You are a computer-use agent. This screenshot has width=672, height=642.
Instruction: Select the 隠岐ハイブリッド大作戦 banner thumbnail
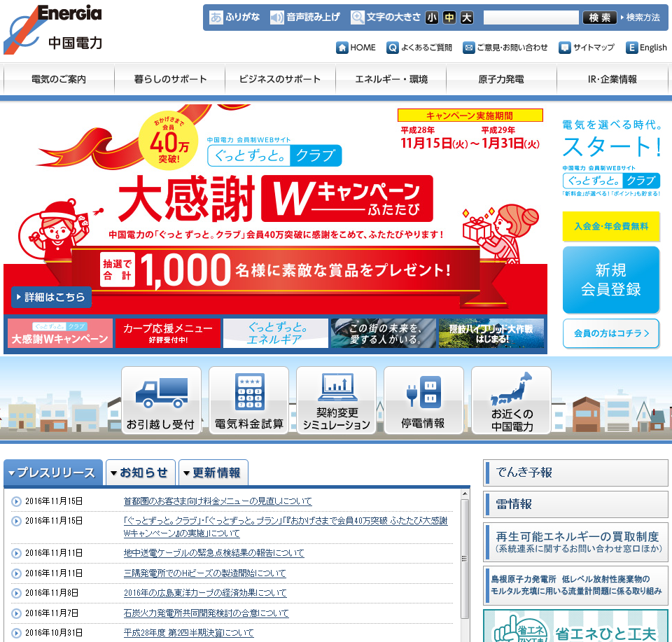tap(491, 333)
